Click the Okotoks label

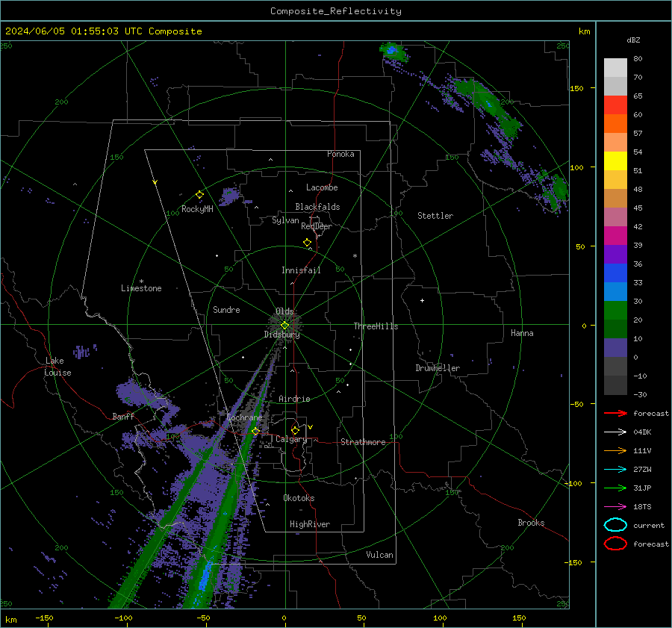299,498
